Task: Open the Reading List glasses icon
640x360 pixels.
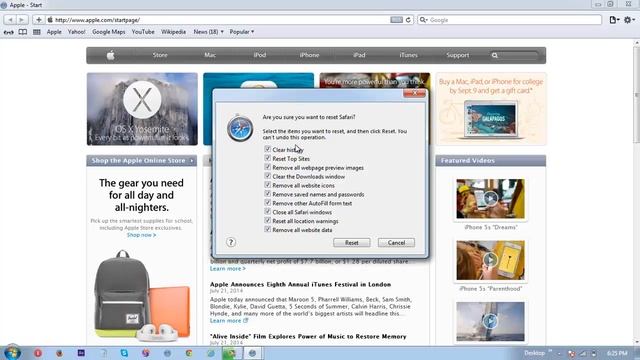Action: [9, 32]
